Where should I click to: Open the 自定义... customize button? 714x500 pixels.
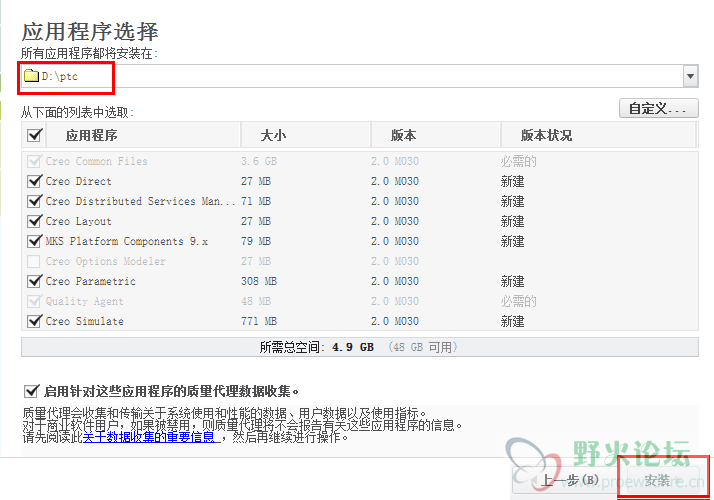(x=658, y=108)
